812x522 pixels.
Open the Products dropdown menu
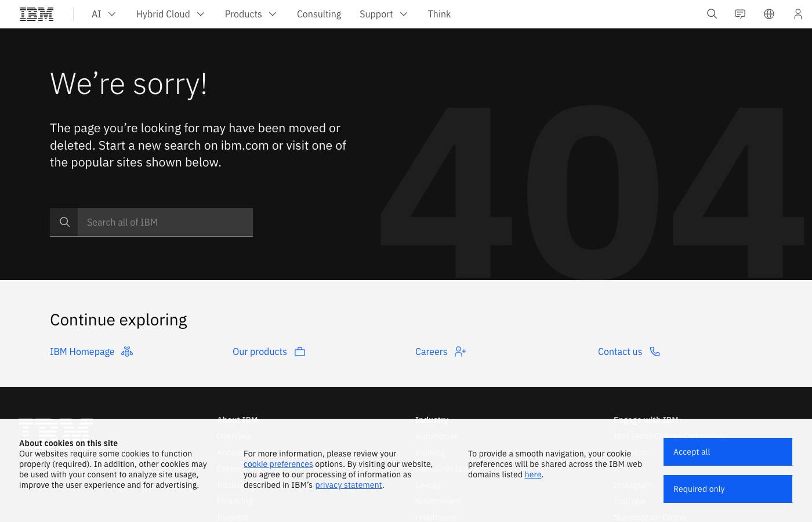(x=251, y=14)
